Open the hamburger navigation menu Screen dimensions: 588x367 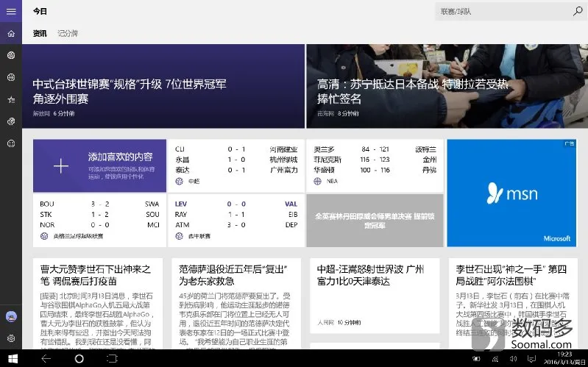pos(11,11)
